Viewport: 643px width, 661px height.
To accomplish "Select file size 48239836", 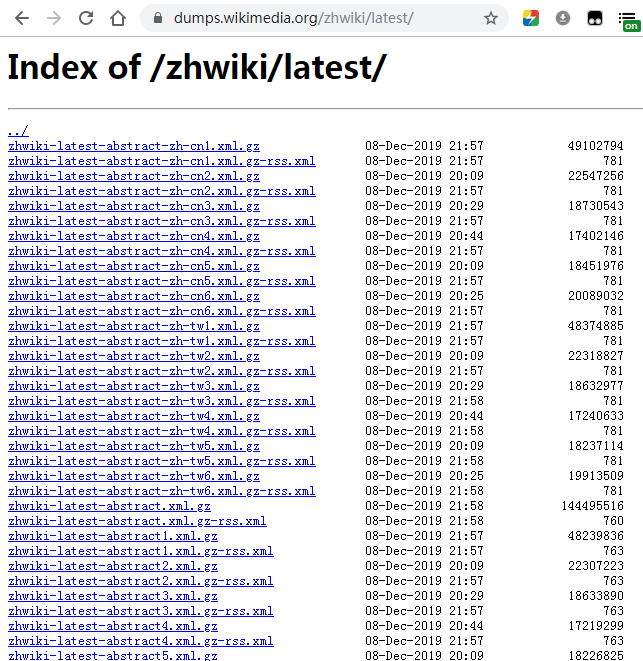I will click(x=595, y=536).
